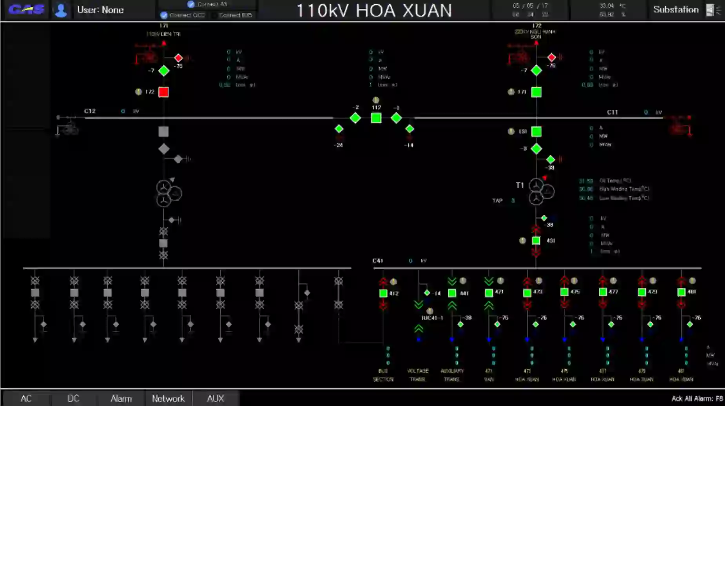Click the green circuit breaker 131

pyautogui.click(x=536, y=132)
